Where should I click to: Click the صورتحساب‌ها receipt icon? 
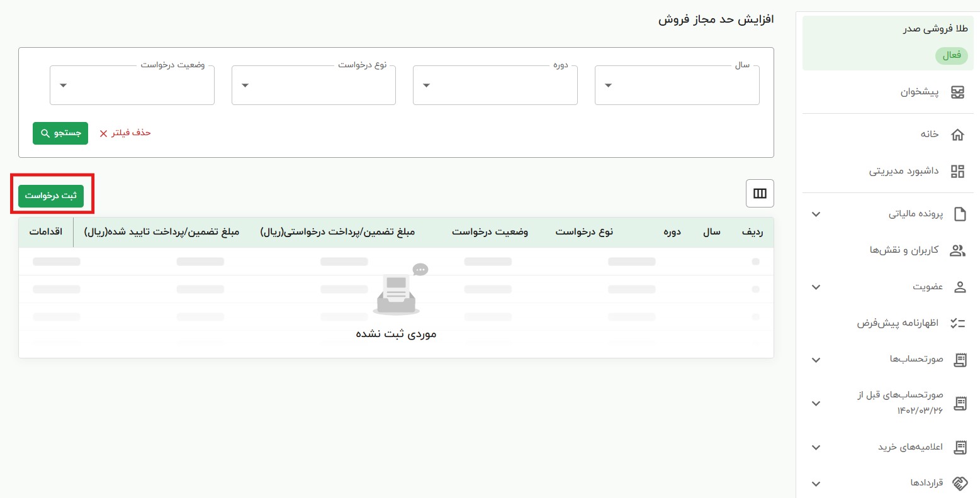(960, 360)
